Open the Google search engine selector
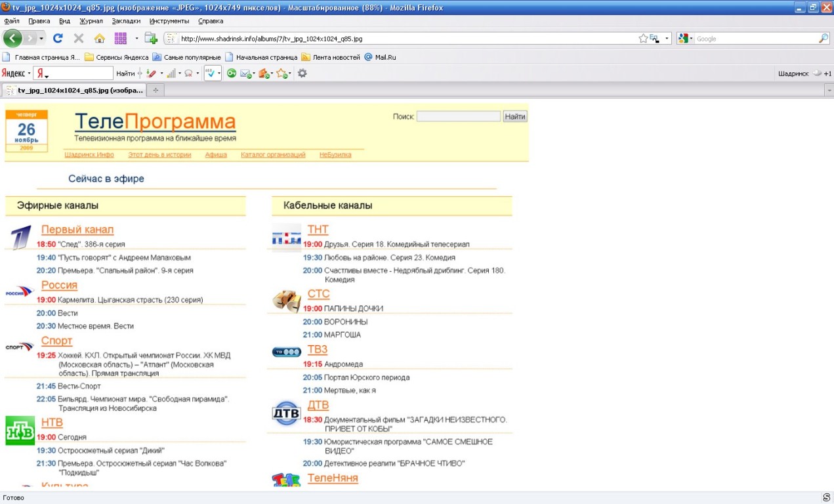 click(686, 39)
